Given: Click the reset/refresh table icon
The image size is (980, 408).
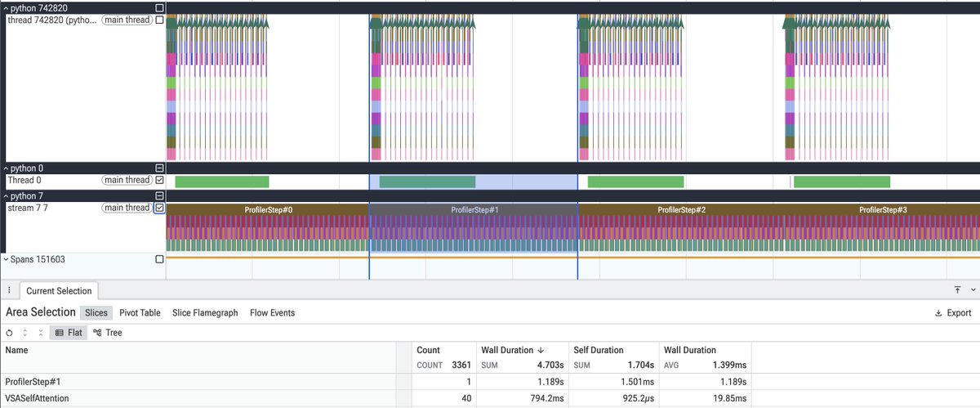Looking at the screenshot, I should 9,333.
